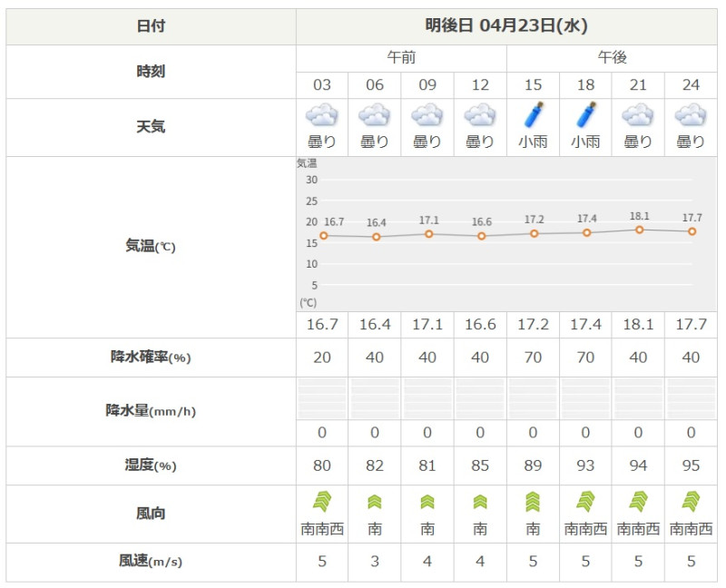Click the umbrella icon for 18 o'clock

click(585, 116)
